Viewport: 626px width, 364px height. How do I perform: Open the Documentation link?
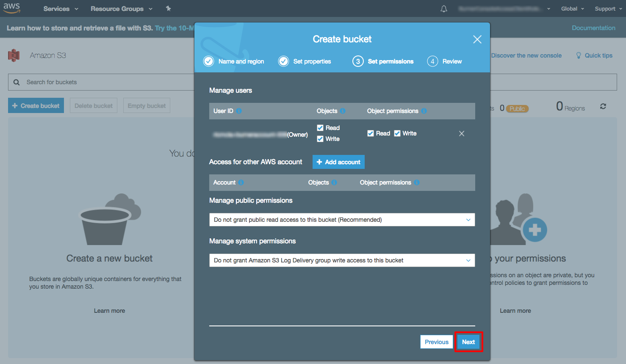pyautogui.click(x=593, y=28)
